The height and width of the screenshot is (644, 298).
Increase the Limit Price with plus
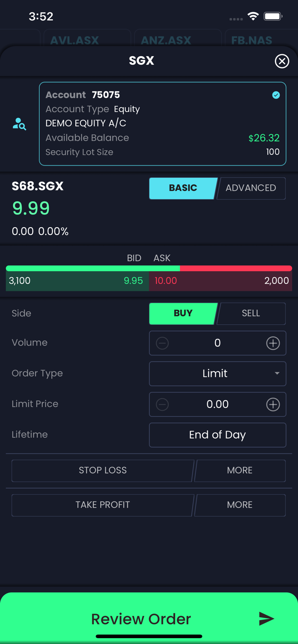[x=273, y=404]
